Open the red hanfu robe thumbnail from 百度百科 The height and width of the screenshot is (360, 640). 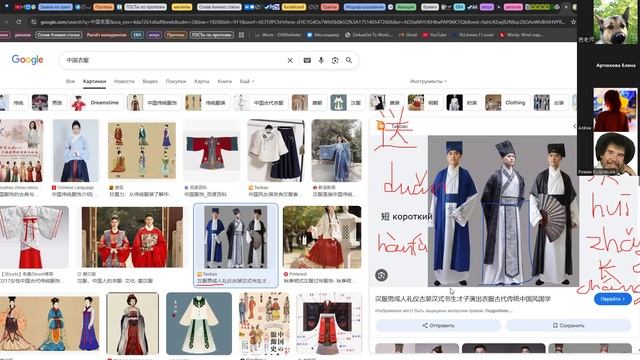[211, 151]
